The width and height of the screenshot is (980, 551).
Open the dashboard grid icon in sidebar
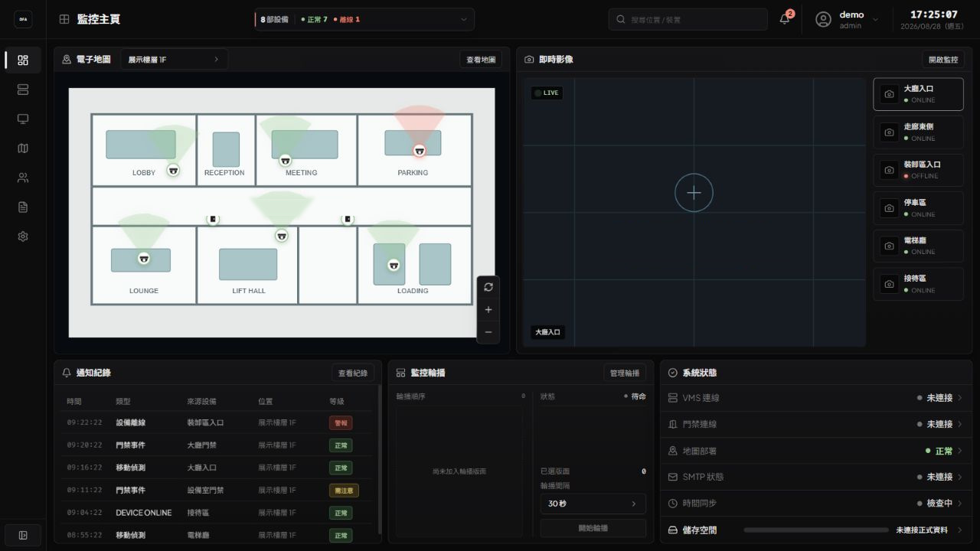(23, 60)
